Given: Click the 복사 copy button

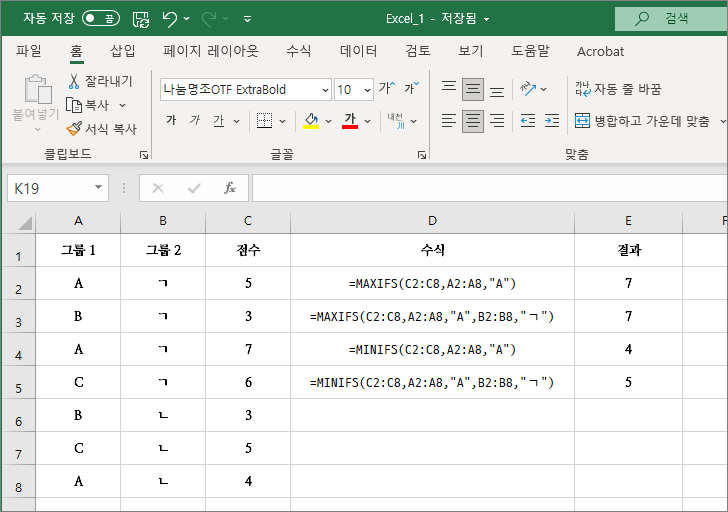Looking at the screenshot, I should [88, 105].
